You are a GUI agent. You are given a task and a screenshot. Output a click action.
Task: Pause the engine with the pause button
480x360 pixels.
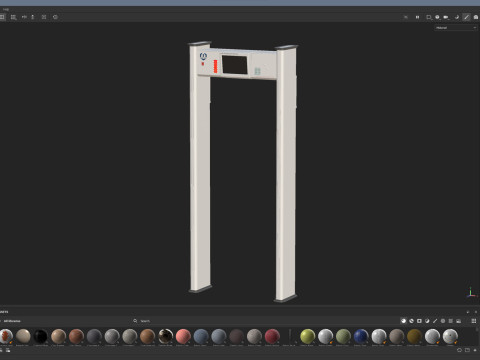tap(417, 17)
